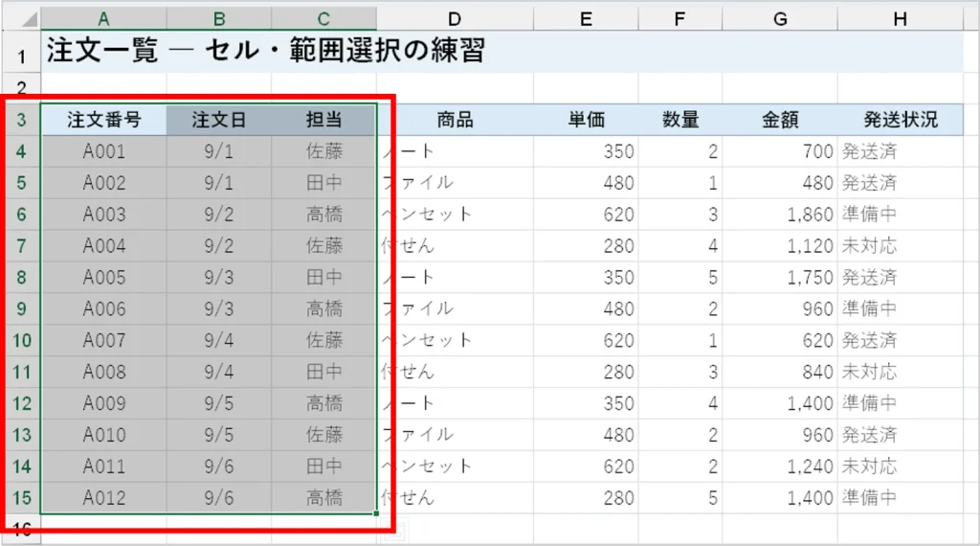Click 未対応 status in row A004
This screenshot has width=980, height=546.
(x=900, y=246)
